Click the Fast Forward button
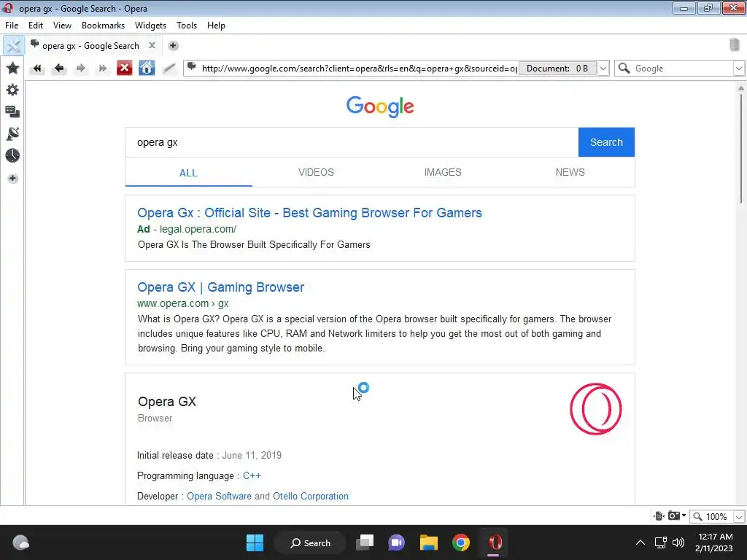This screenshot has height=560, width=747. click(x=102, y=69)
